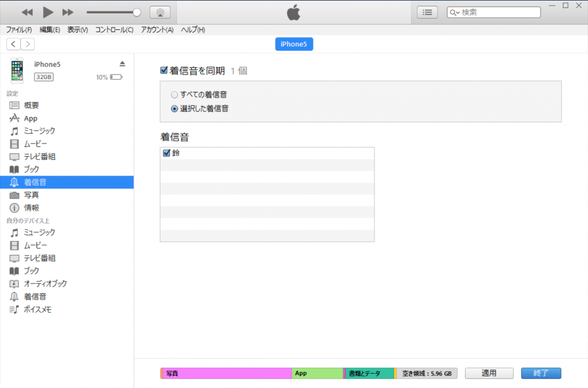Open ミュージック under 自分のデバイス上
The height and width of the screenshot is (388, 588).
point(67,233)
